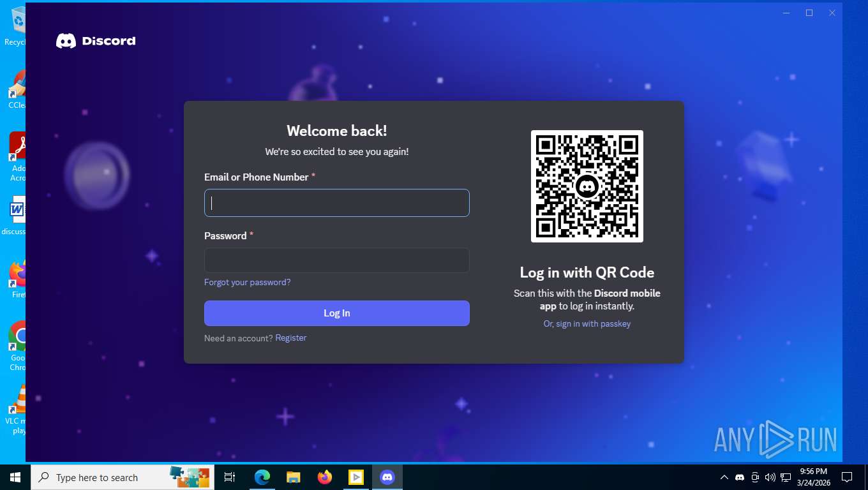The height and width of the screenshot is (490, 868).
Task: Minimize the Discord window
Action: click(786, 13)
